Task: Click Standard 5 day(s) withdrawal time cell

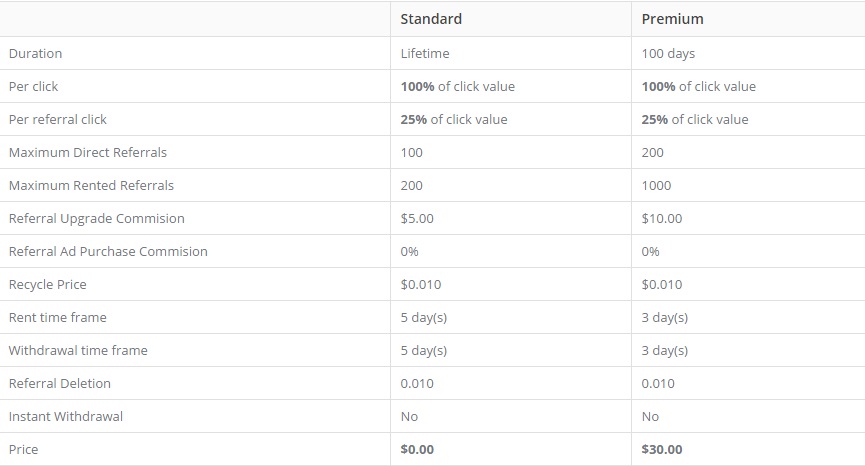Action: pyautogui.click(x=424, y=351)
